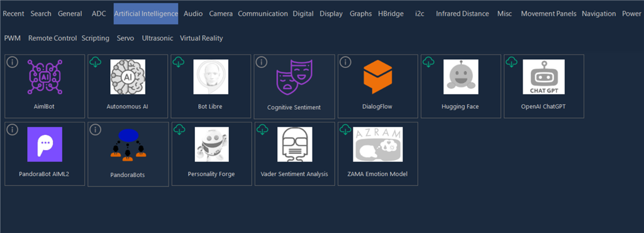
Task: Download Autonomous AI via cloud icon
Action: pyautogui.click(x=96, y=62)
